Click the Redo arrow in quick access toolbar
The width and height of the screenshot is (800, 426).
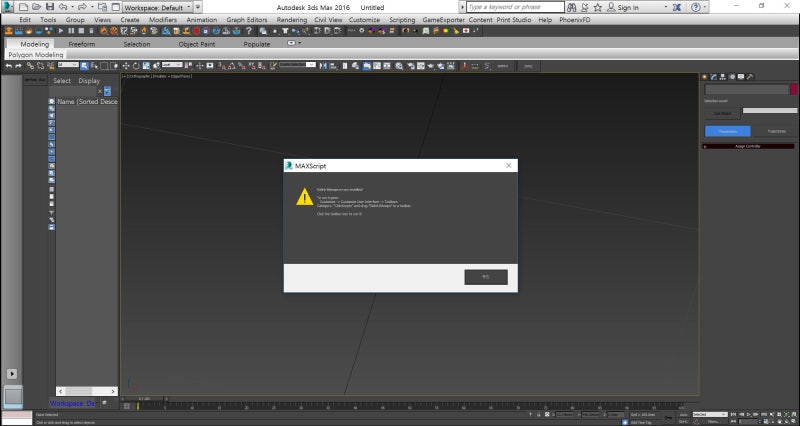(82, 7)
